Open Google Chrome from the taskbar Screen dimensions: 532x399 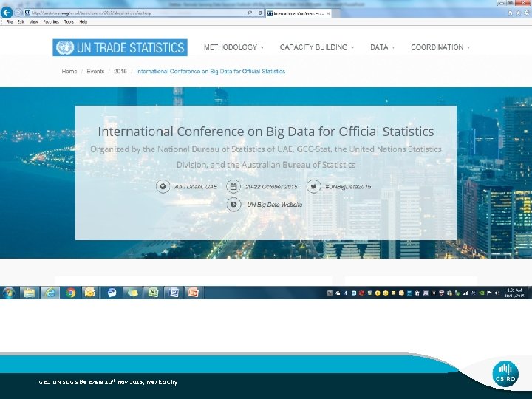pyautogui.click(x=71, y=293)
